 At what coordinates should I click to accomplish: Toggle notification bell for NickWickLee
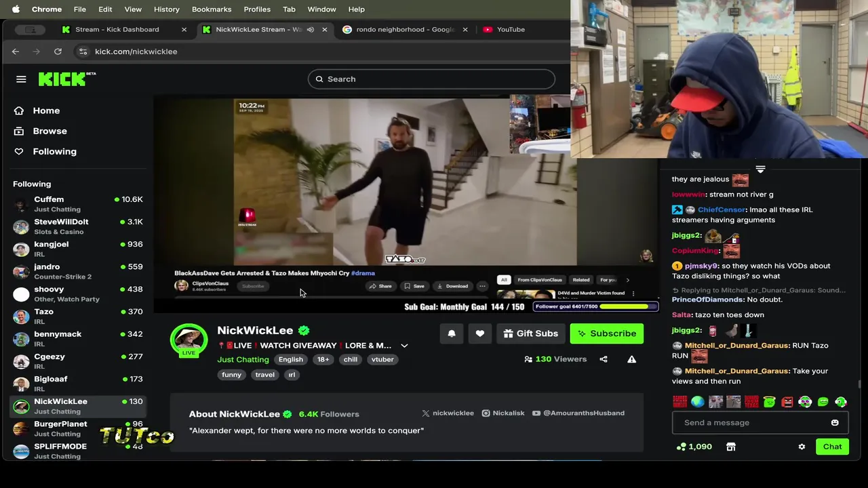tap(452, 333)
